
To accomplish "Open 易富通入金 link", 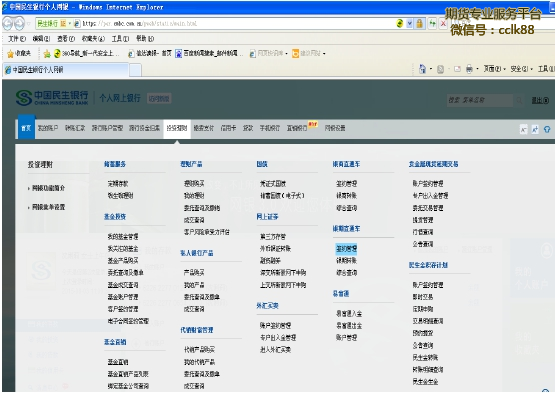I will (x=349, y=313).
